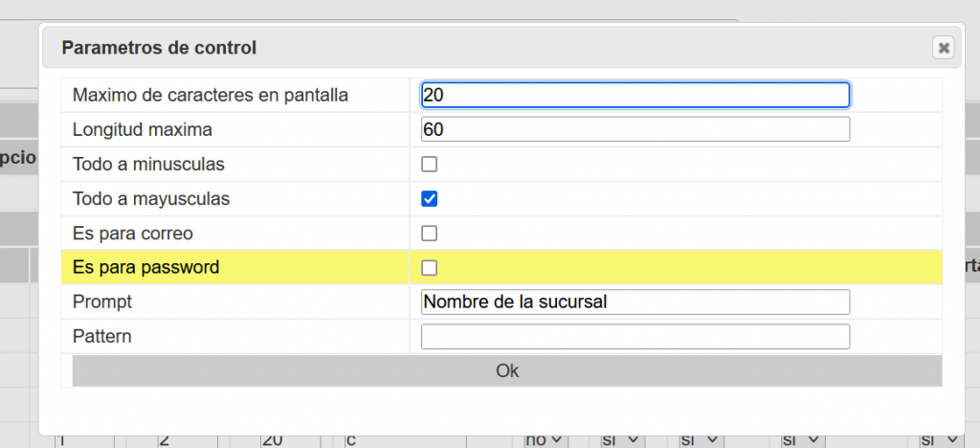Focus the Maximo de caracteres en pantalla field

coord(635,95)
